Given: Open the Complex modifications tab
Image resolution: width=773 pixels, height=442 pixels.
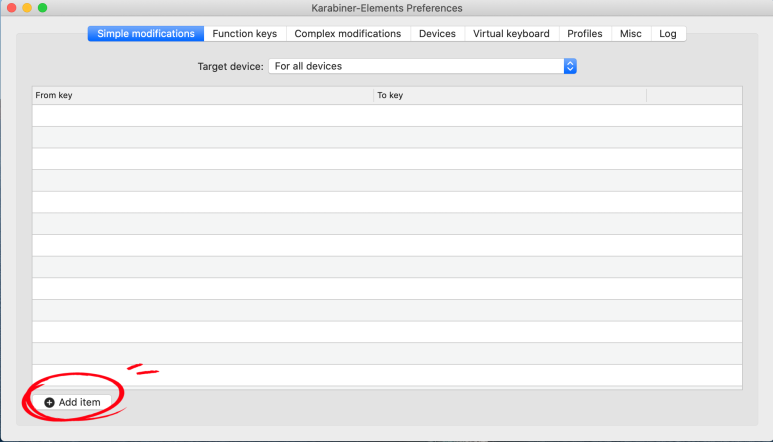Looking at the screenshot, I should pos(348,34).
